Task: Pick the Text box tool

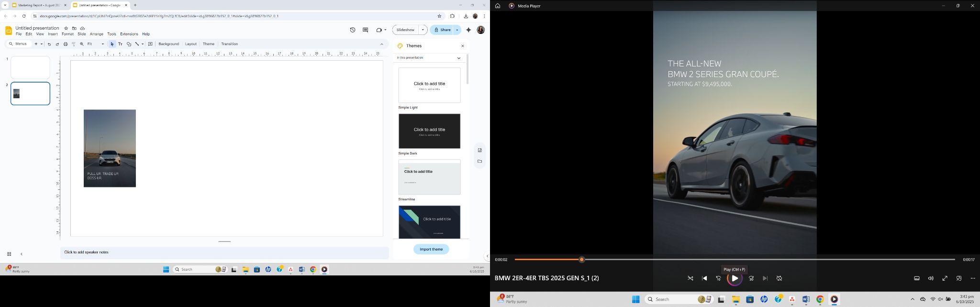Action: coord(120,44)
